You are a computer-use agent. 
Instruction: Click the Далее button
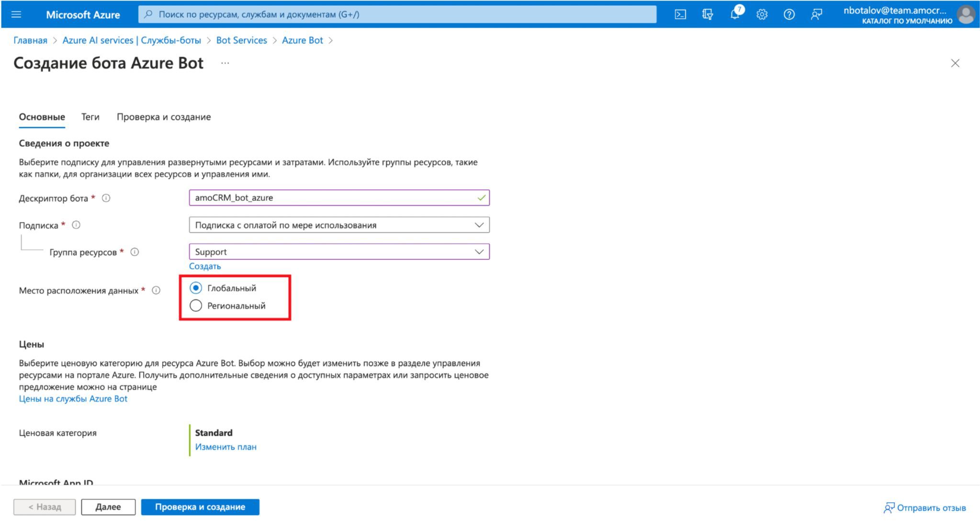click(x=108, y=507)
